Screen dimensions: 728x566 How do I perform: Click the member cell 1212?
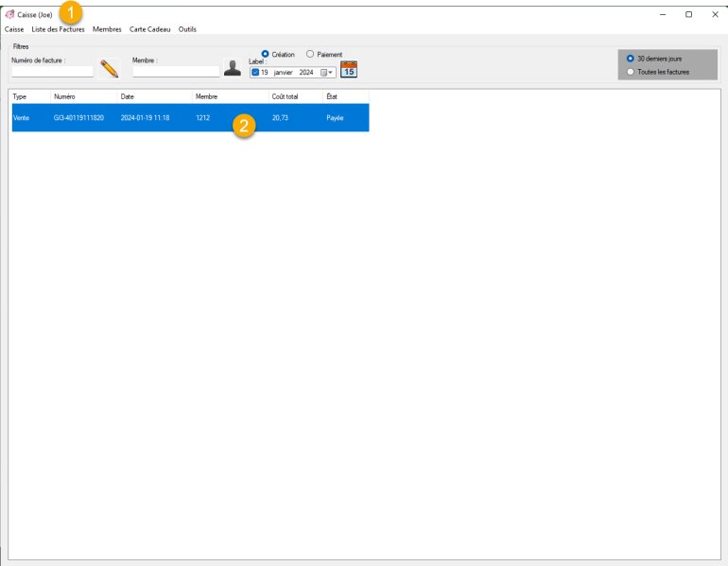click(202, 118)
